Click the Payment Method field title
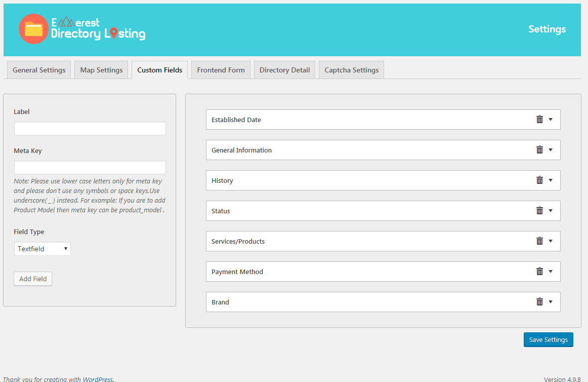This screenshot has height=382, width=588. click(x=237, y=272)
